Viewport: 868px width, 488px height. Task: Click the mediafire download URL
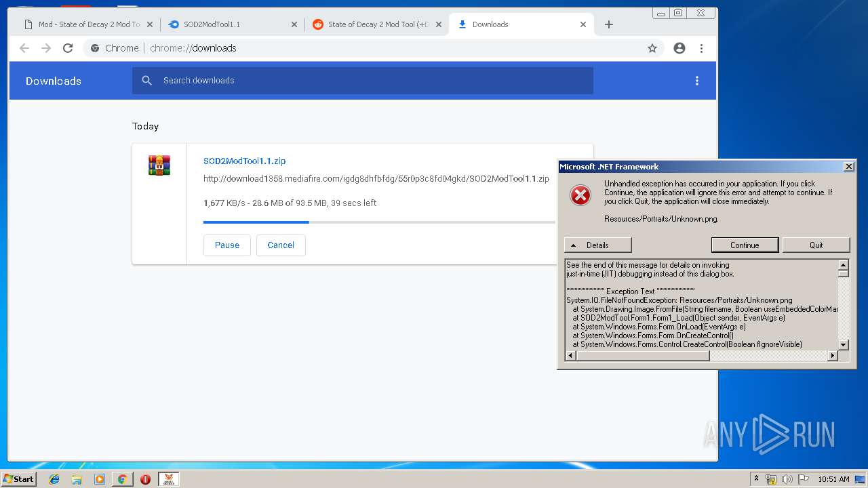click(x=376, y=179)
